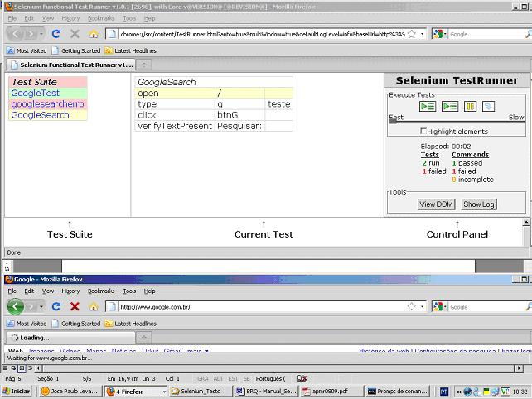Click the Iniciar start button
Screen dimensions: 532x399
(x=17, y=392)
